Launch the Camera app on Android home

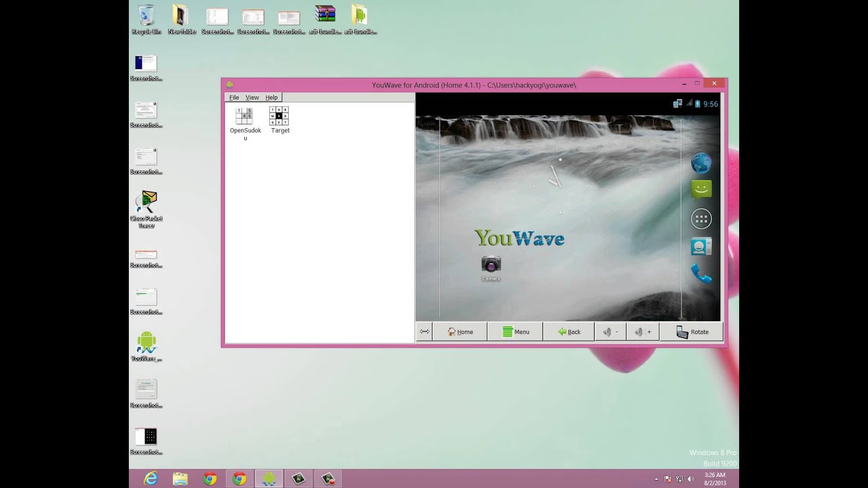coord(491,268)
